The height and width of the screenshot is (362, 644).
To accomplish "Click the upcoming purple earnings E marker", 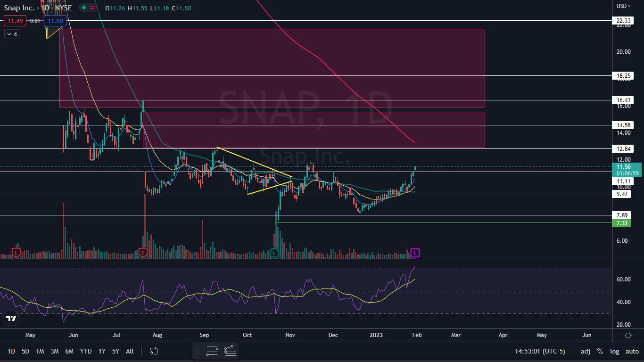I will tap(415, 253).
